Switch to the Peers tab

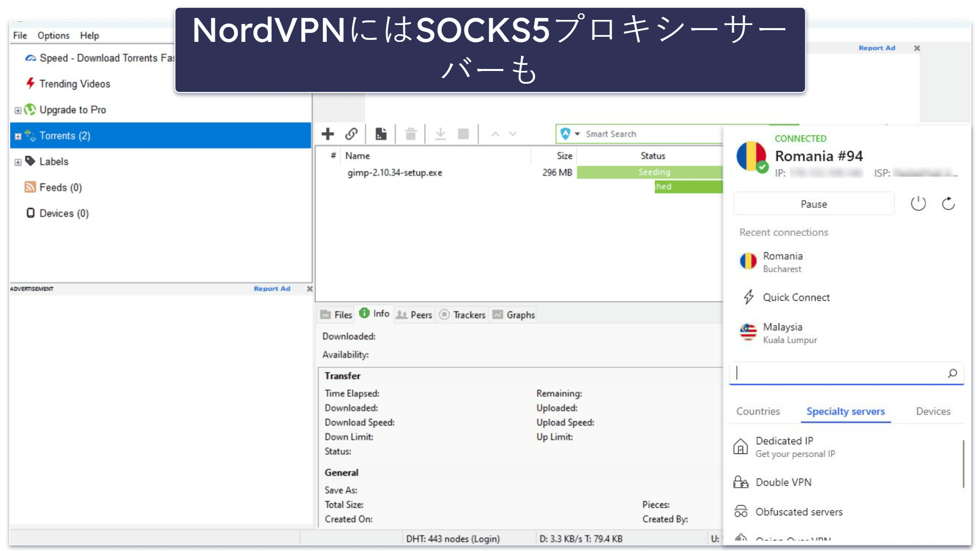414,315
